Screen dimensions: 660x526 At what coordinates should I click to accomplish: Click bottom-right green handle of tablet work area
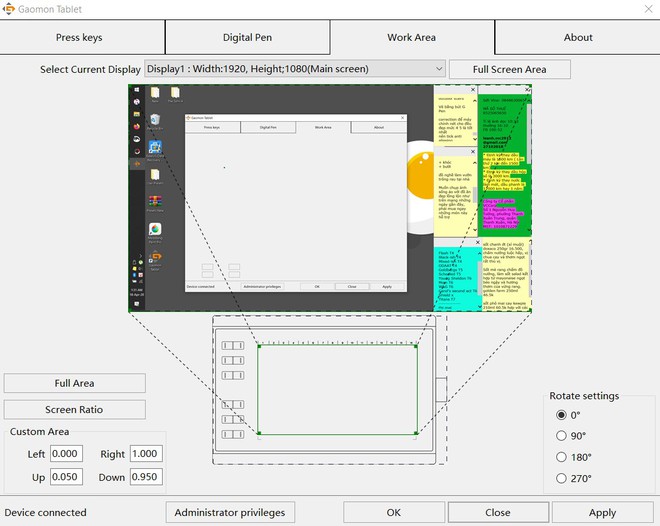pos(416,434)
